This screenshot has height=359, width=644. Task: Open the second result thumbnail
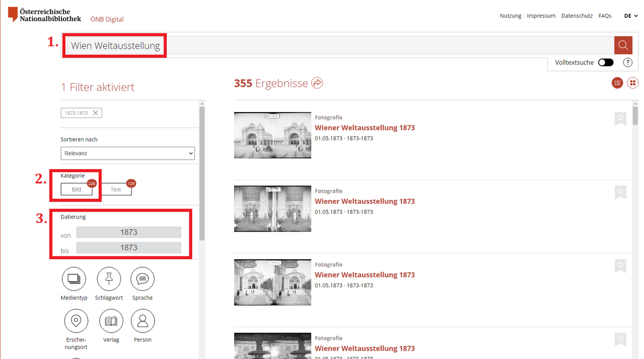tap(273, 209)
